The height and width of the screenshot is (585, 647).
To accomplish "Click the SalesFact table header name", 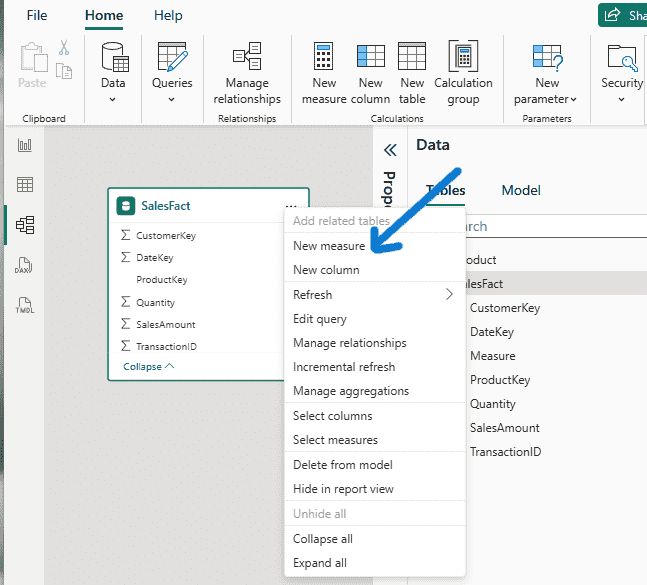I will (x=165, y=205).
